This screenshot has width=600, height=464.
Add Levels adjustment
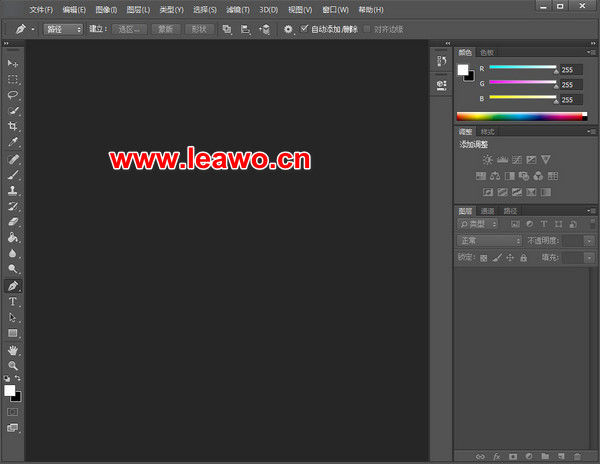click(x=502, y=160)
